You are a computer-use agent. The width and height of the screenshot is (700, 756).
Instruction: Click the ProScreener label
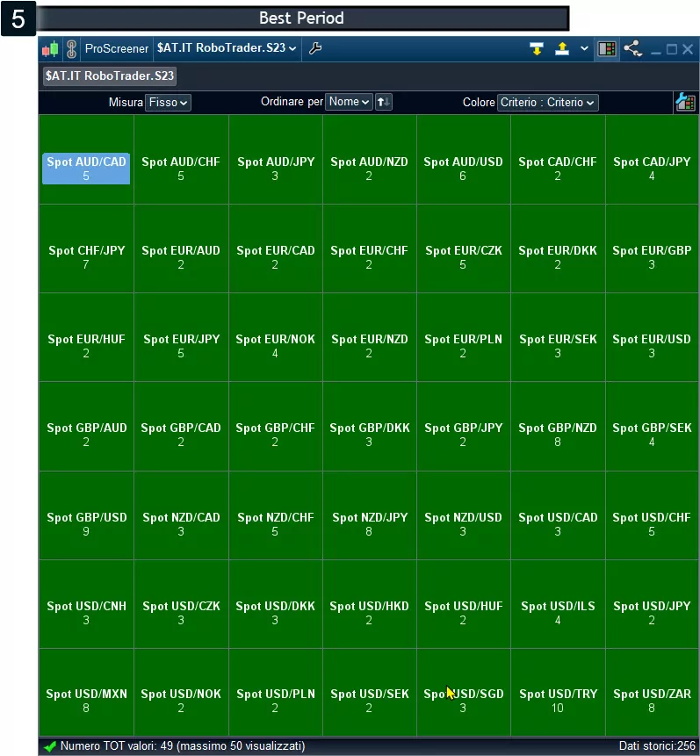(117, 48)
